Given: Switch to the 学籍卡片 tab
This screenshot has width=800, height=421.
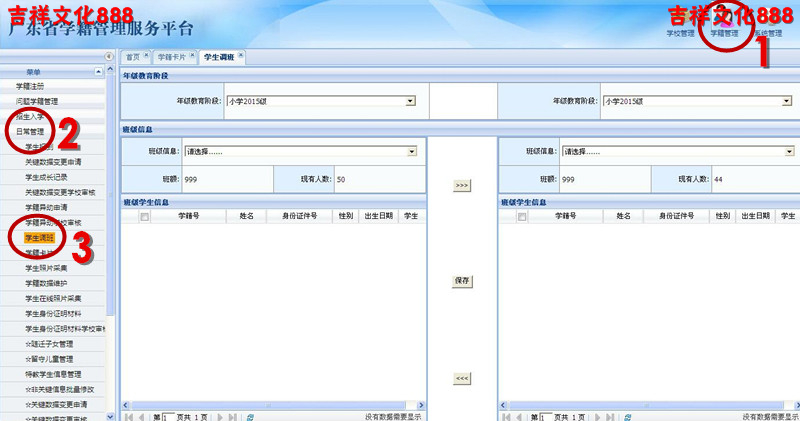Looking at the screenshot, I should (171, 57).
